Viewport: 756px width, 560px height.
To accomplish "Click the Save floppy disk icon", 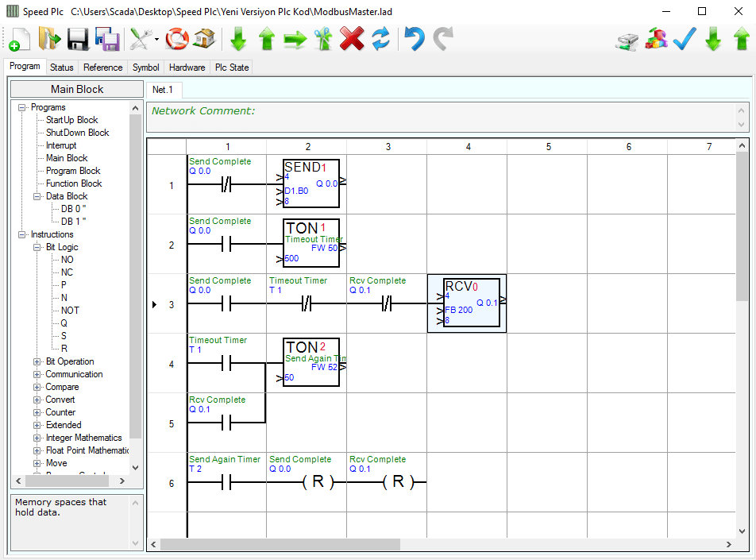I will click(x=78, y=38).
